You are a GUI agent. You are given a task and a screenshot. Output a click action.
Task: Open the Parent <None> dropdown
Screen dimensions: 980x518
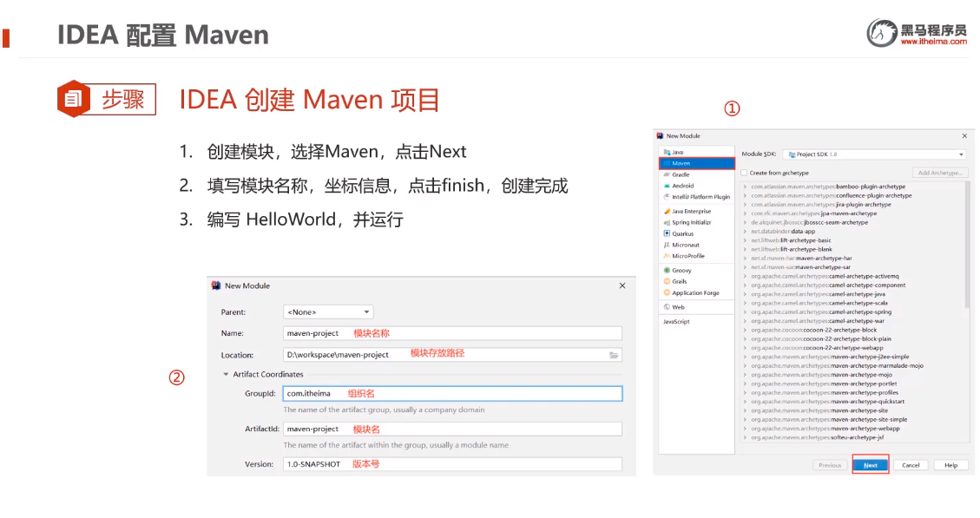coord(328,311)
